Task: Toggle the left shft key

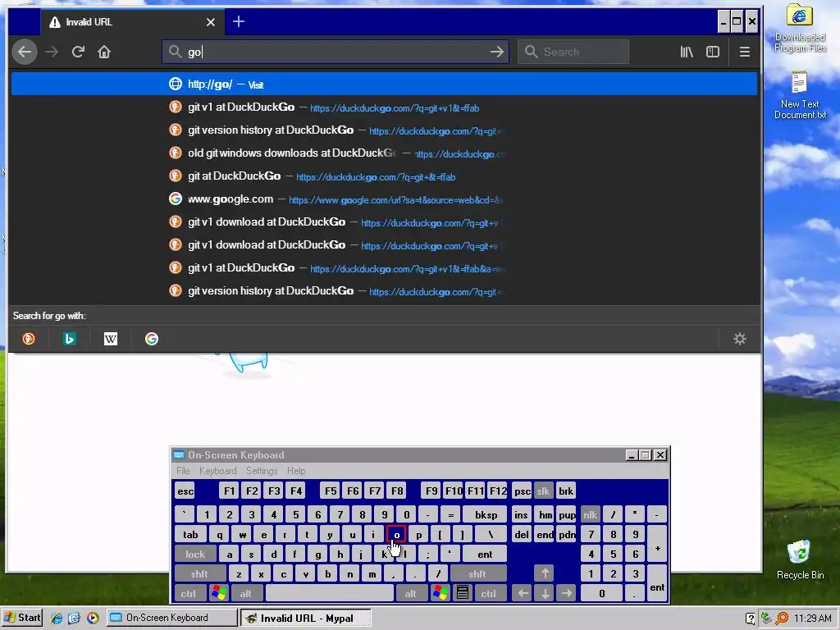Action: pos(199,573)
